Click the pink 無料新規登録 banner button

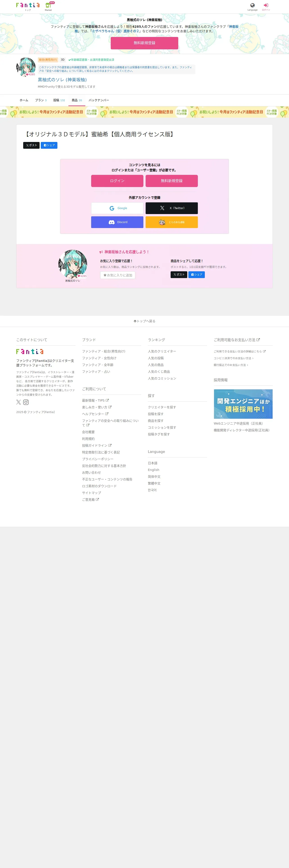tap(144, 43)
